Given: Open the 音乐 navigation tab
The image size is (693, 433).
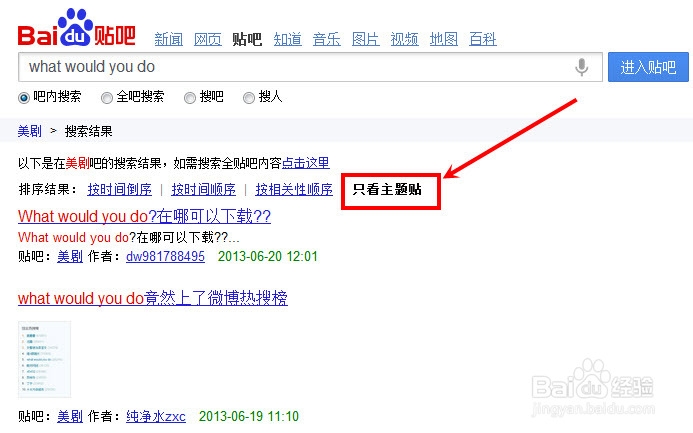Looking at the screenshot, I should (327, 39).
